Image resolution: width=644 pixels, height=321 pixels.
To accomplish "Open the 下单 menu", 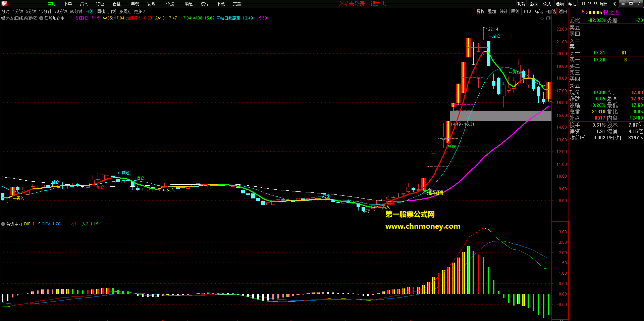I will click(x=68, y=4).
